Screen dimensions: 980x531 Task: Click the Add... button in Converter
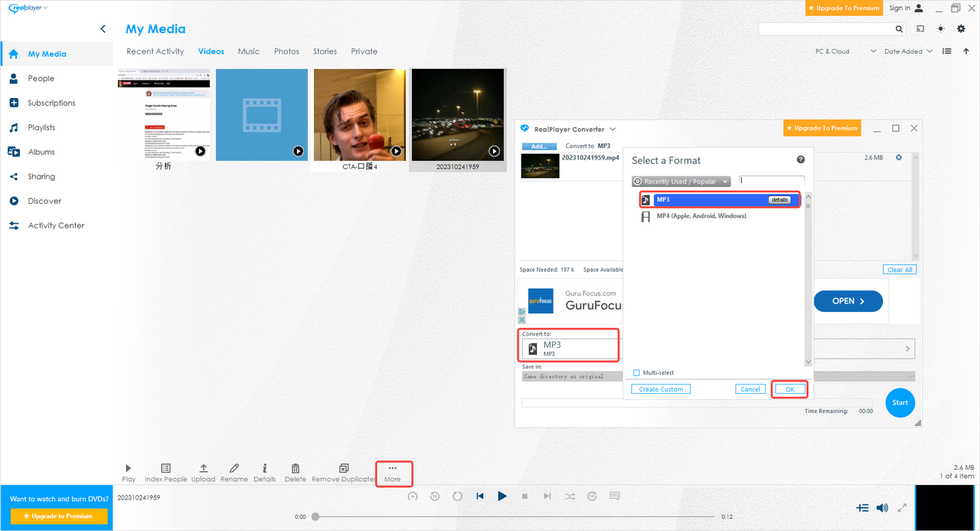tap(539, 146)
